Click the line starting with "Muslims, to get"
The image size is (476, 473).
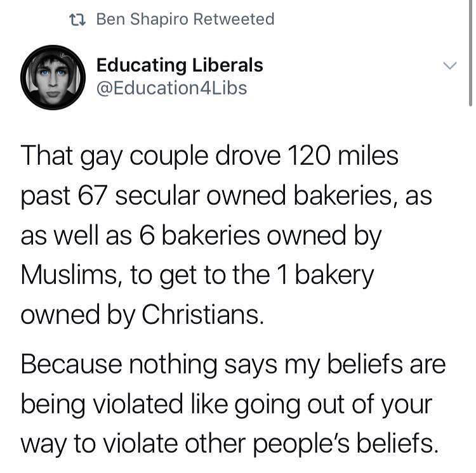[x=197, y=276]
